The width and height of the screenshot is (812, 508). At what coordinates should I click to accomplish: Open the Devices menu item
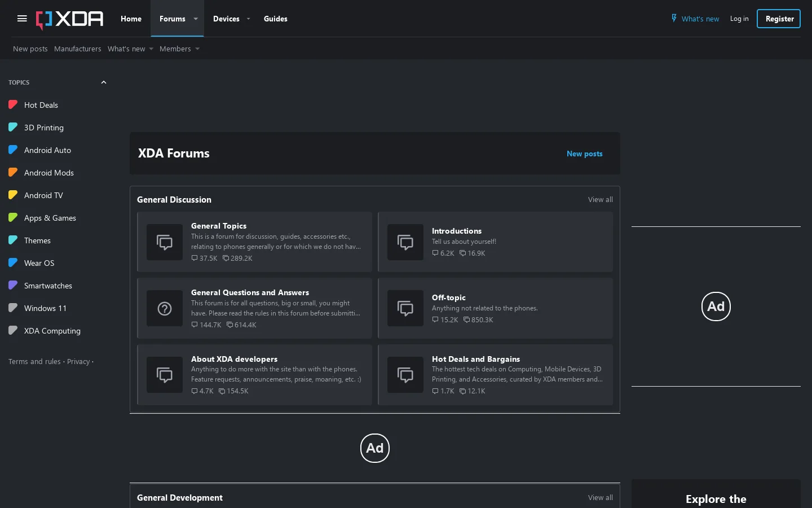226,19
